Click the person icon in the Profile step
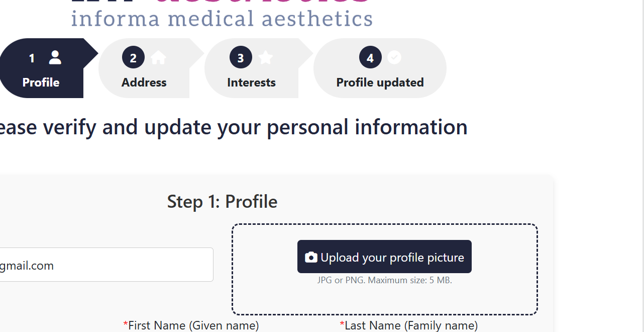644x332 pixels. 55,58
